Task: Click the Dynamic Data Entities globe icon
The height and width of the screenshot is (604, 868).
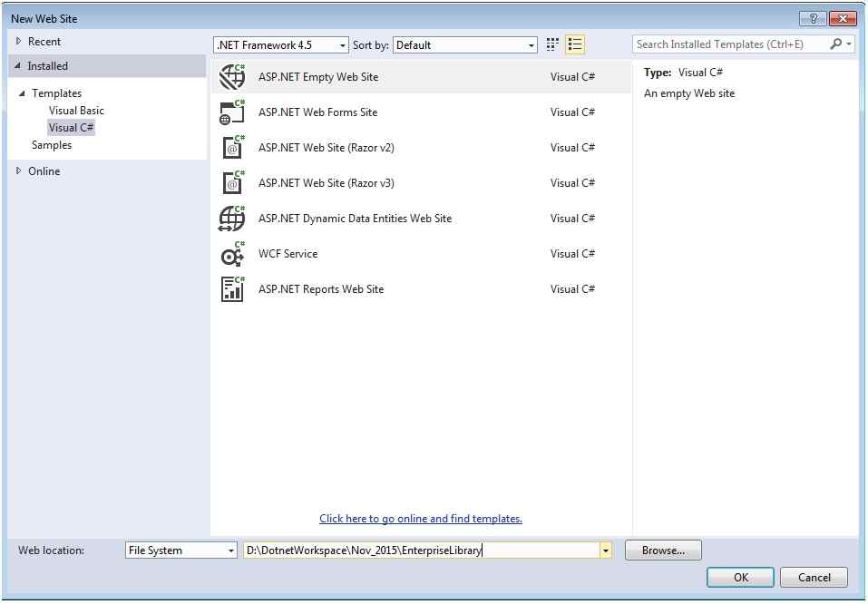Action: pos(232,219)
